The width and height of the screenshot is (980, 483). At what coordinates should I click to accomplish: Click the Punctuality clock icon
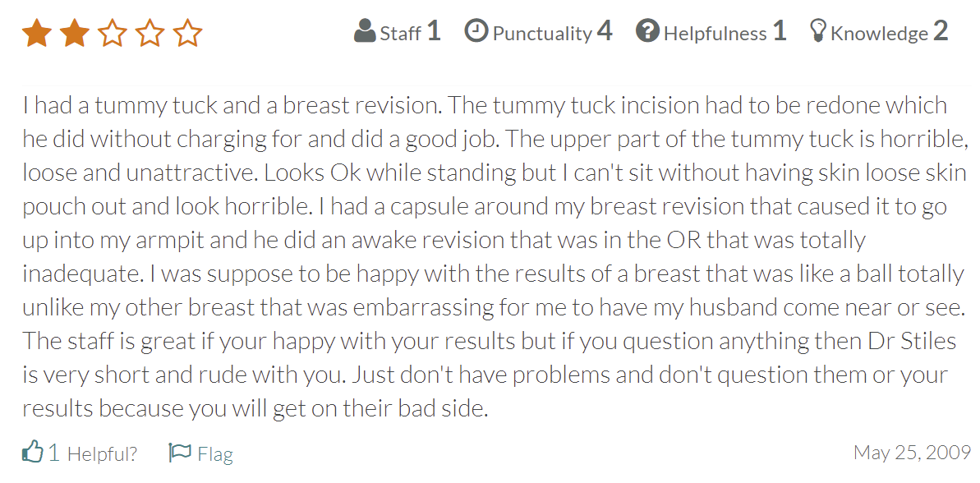tap(476, 30)
